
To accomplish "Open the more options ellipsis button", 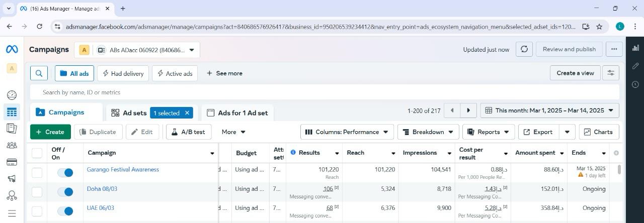I will 614,49.
